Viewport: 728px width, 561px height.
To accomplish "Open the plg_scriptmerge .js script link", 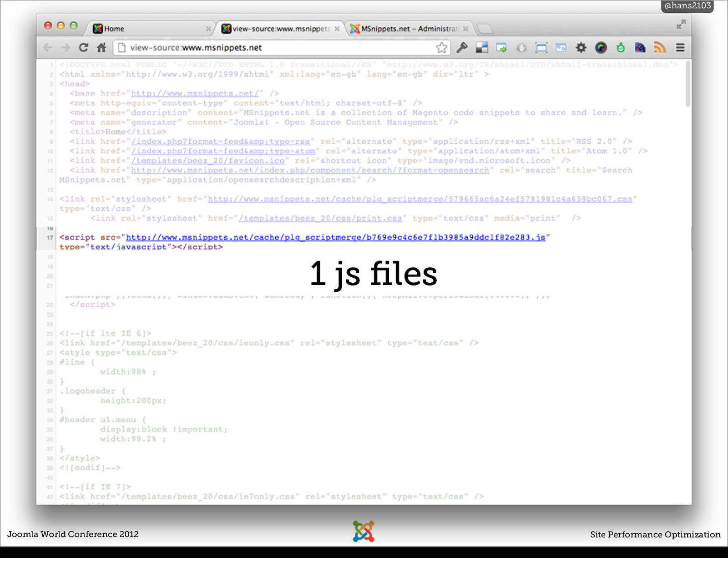I will point(336,237).
